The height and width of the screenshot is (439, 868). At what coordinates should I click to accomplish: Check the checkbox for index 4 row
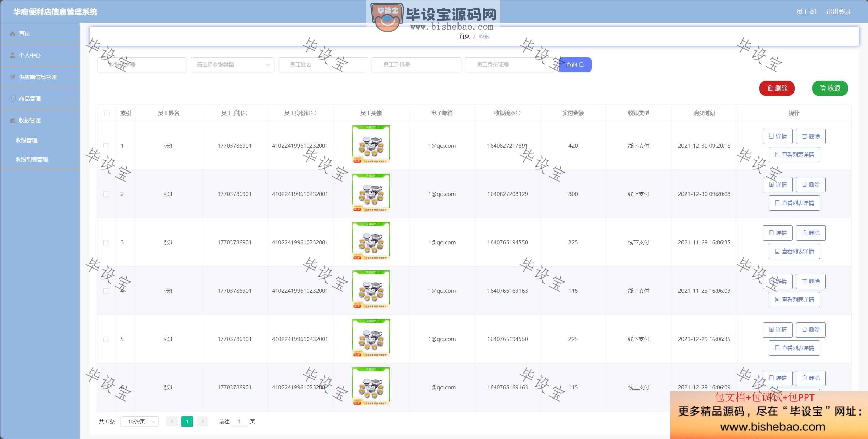[106, 291]
